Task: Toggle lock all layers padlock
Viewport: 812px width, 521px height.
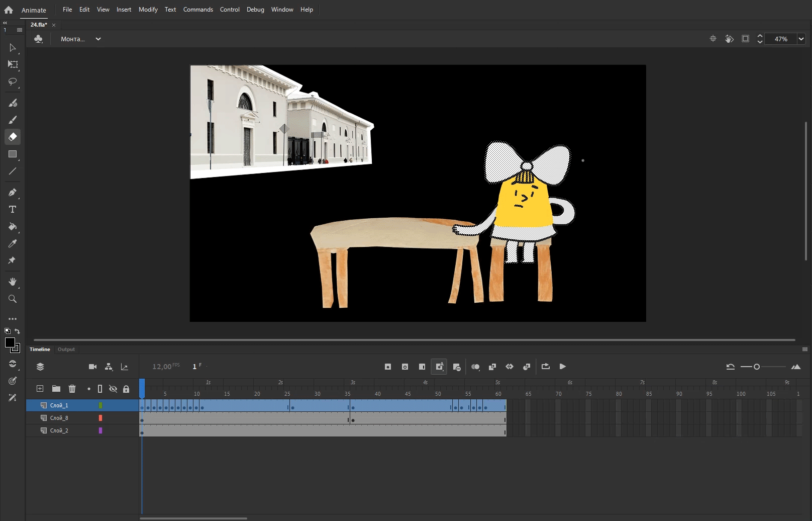Action: click(126, 389)
